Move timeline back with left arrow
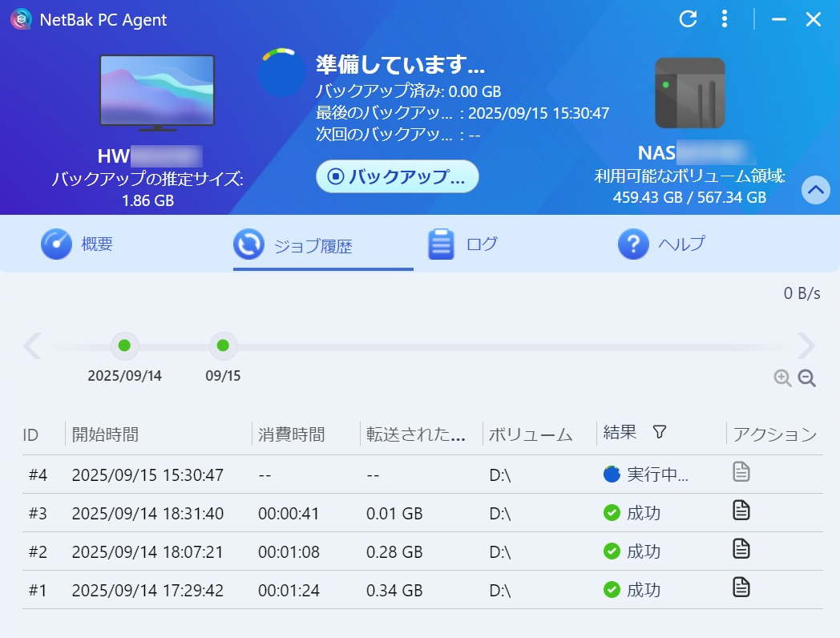Screen dimensions: 840x638 pyautogui.click(x=33, y=346)
